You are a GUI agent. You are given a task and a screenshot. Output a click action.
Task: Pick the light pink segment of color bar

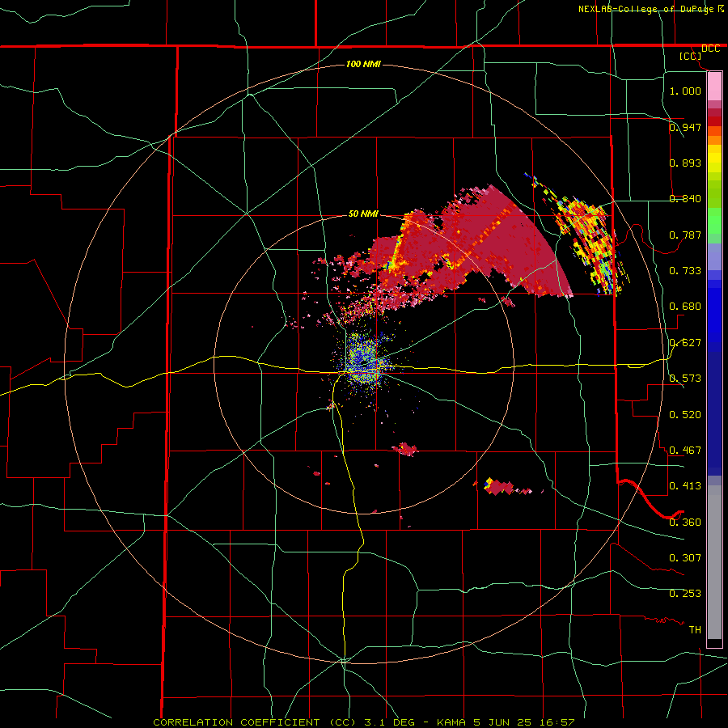coord(714,87)
